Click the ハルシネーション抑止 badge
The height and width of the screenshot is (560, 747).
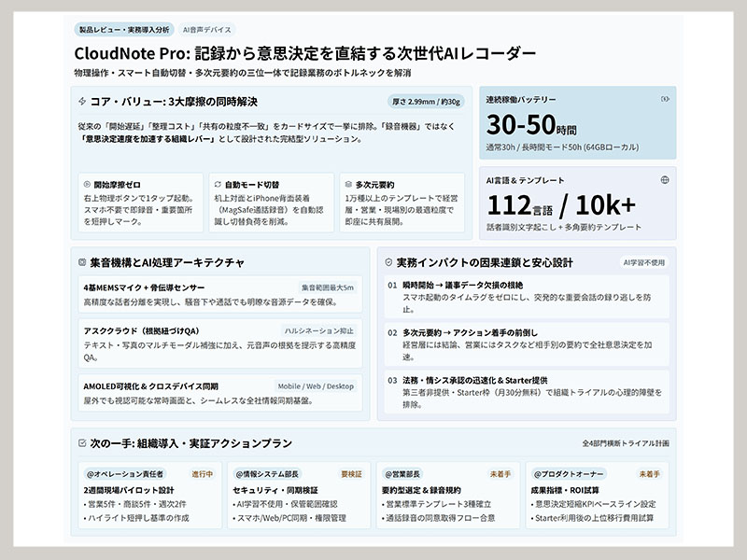(319, 331)
